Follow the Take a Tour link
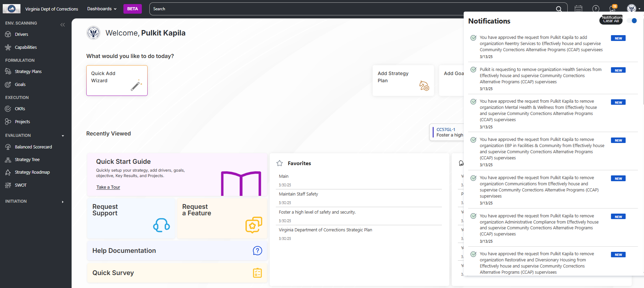Screen dimensions: 644x288 coord(108,187)
